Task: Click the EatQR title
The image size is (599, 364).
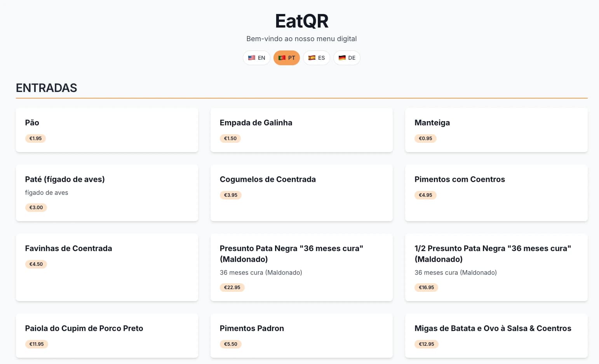Action: pyautogui.click(x=301, y=21)
